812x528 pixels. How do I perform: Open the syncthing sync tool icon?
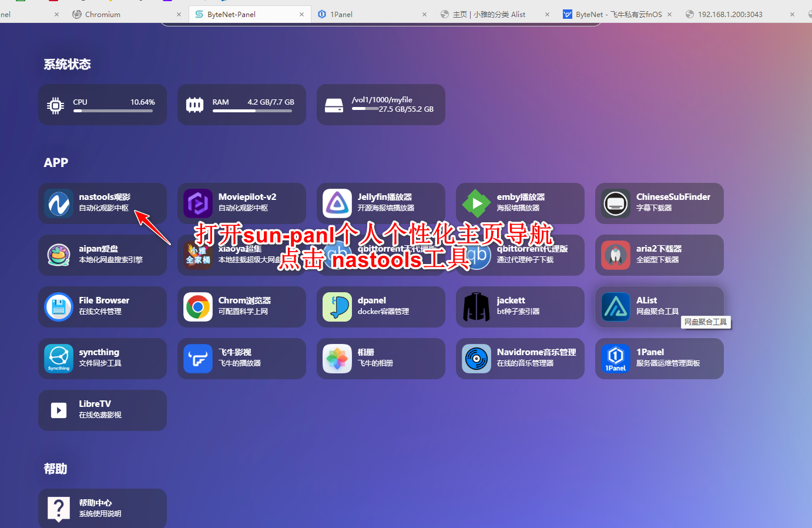click(59, 359)
